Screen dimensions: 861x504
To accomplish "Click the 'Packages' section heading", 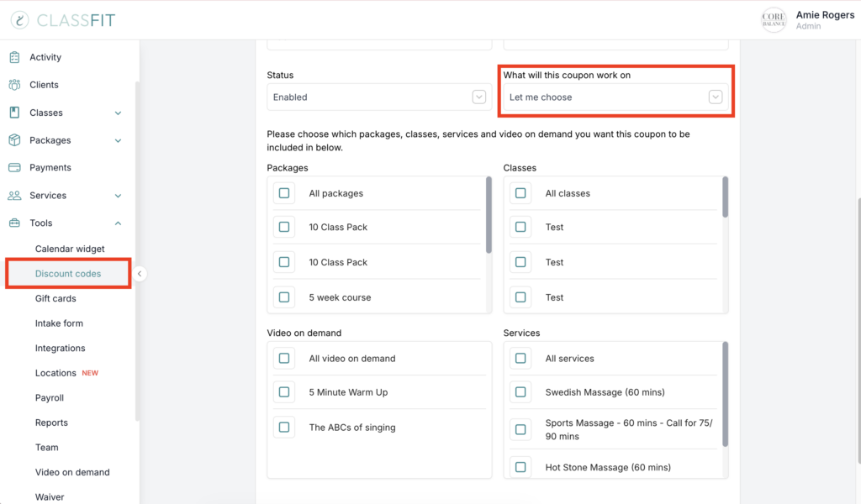I will click(x=288, y=168).
